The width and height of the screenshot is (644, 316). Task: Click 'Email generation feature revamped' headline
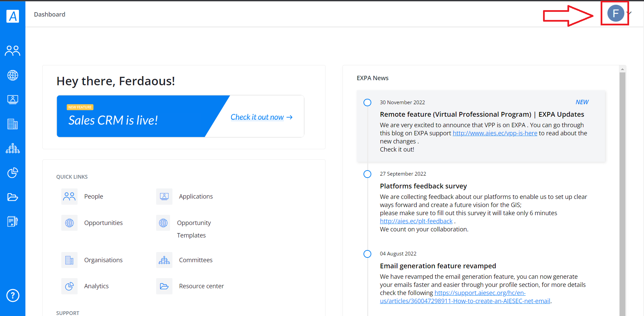(x=438, y=266)
